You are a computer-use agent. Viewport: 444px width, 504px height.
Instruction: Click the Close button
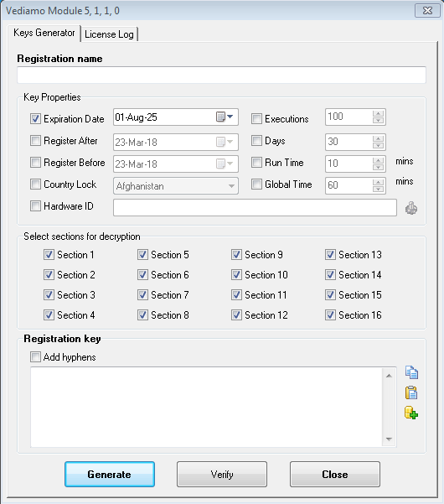(x=335, y=475)
